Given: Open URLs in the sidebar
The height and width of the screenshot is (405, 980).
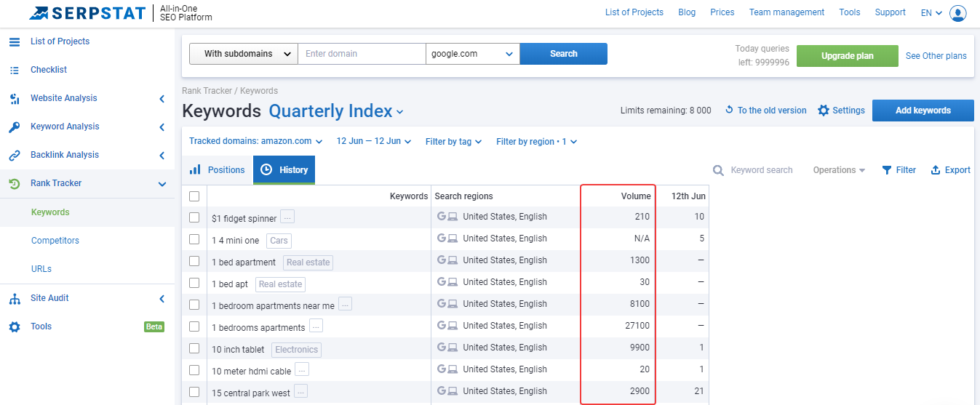Looking at the screenshot, I should 41,269.
